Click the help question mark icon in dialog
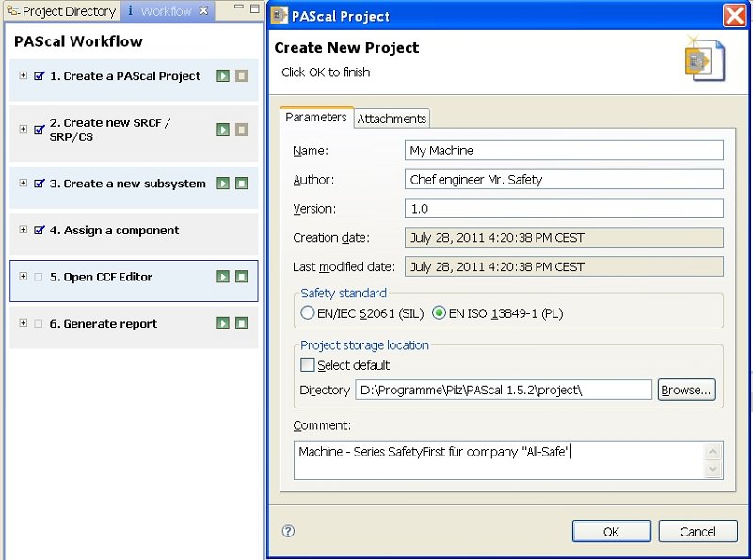The width and height of the screenshot is (753, 560). pyautogui.click(x=288, y=531)
